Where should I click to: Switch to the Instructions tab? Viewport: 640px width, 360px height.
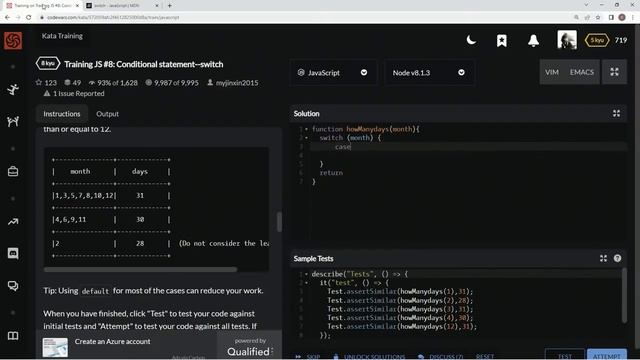tap(62, 114)
